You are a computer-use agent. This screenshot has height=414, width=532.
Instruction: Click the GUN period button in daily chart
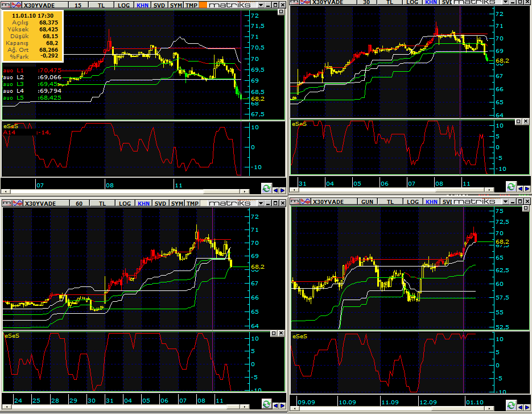click(367, 202)
